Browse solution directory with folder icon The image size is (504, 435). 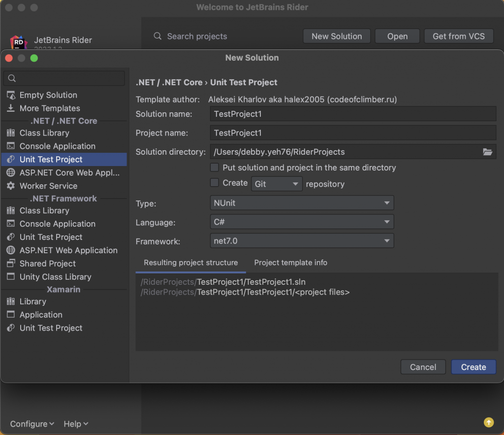click(487, 152)
